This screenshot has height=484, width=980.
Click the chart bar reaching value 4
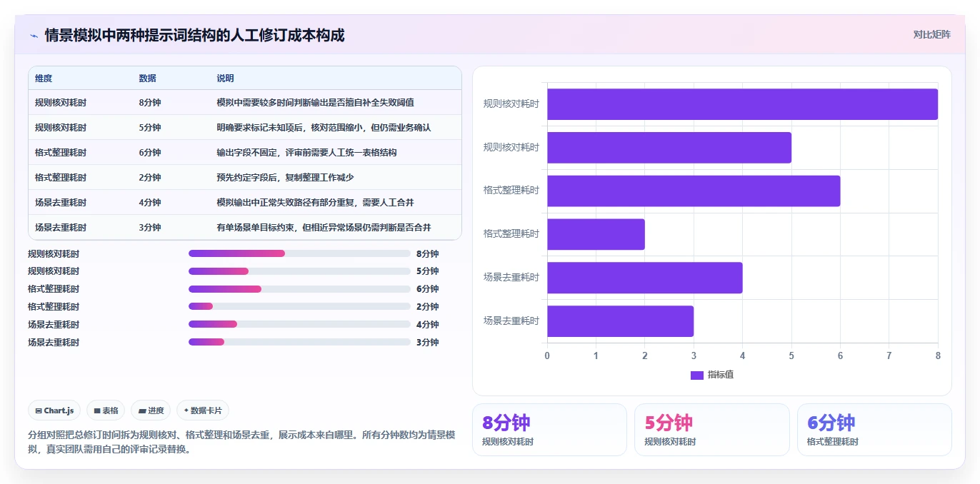pyautogui.click(x=645, y=278)
